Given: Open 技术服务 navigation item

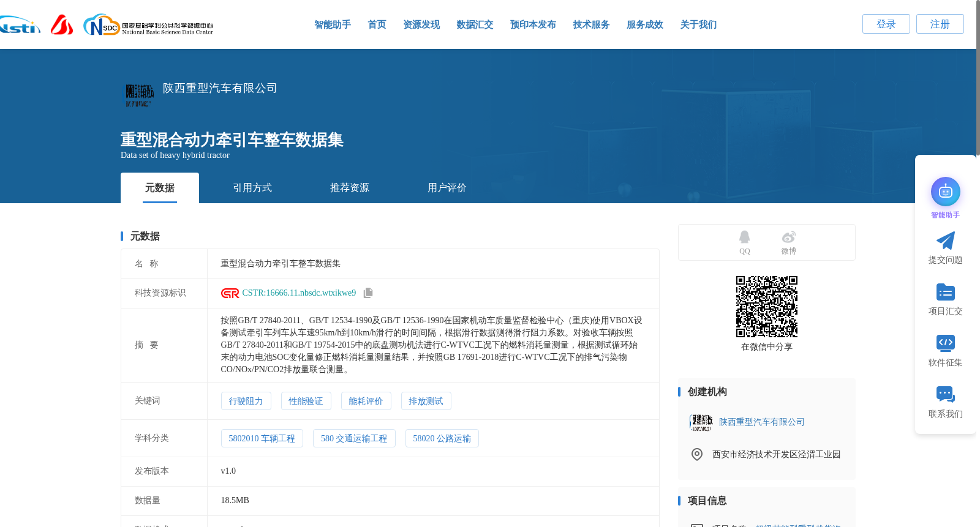Looking at the screenshot, I should click(x=591, y=24).
